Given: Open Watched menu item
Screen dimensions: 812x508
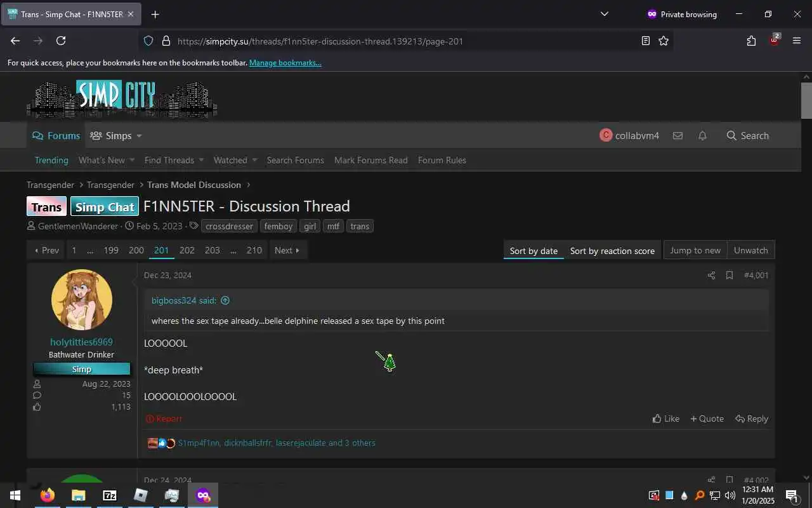Looking at the screenshot, I should 230,160.
